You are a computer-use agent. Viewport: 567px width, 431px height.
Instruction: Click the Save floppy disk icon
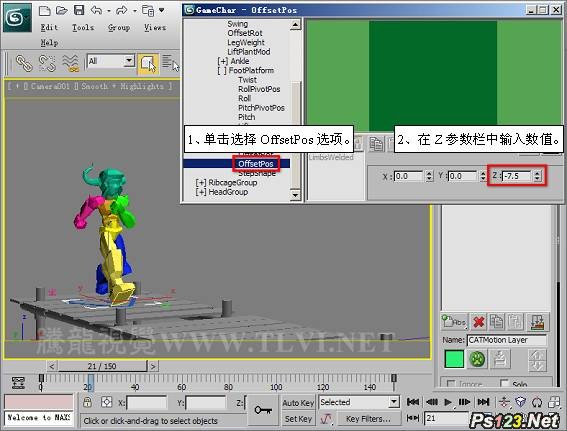pos(79,10)
